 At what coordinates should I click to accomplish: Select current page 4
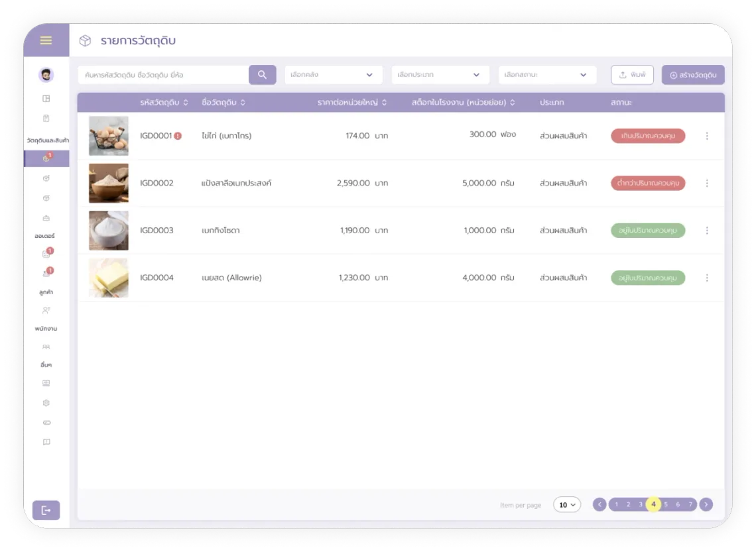click(x=653, y=504)
